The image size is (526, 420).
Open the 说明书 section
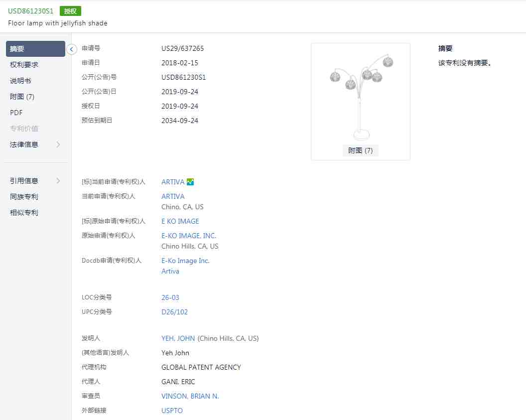point(20,81)
